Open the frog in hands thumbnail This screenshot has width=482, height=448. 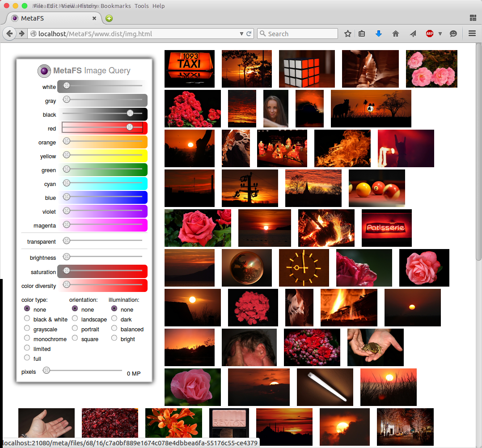click(x=375, y=347)
